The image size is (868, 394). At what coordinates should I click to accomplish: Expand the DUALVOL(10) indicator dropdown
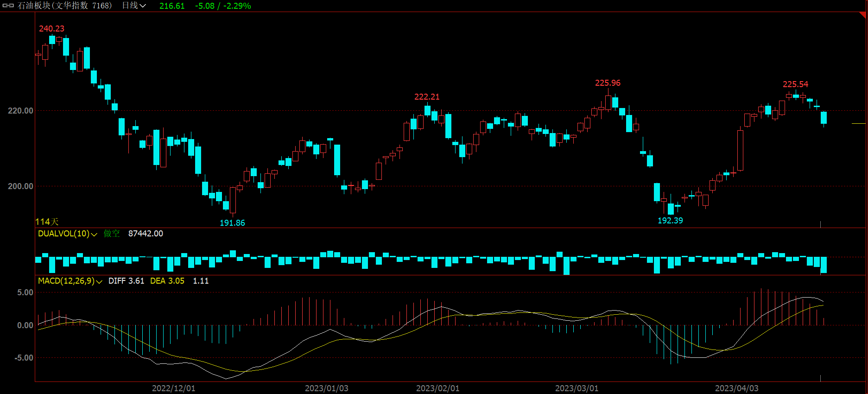[94, 235]
